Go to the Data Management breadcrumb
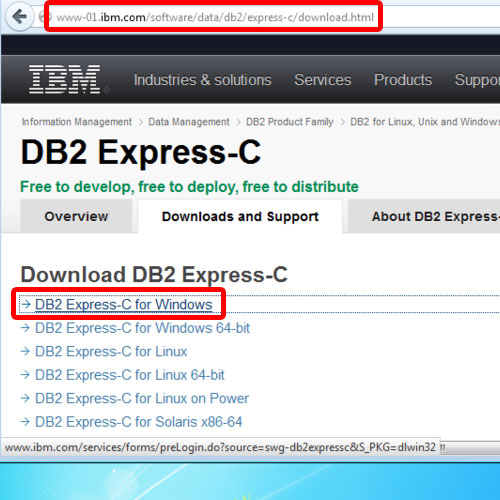Viewport: 500px width, 500px height. [x=189, y=122]
